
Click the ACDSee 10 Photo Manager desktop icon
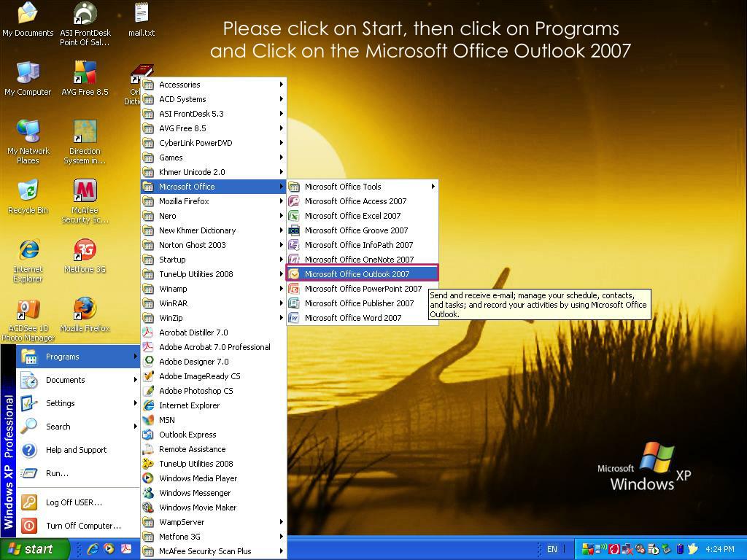click(x=28, y=320)
